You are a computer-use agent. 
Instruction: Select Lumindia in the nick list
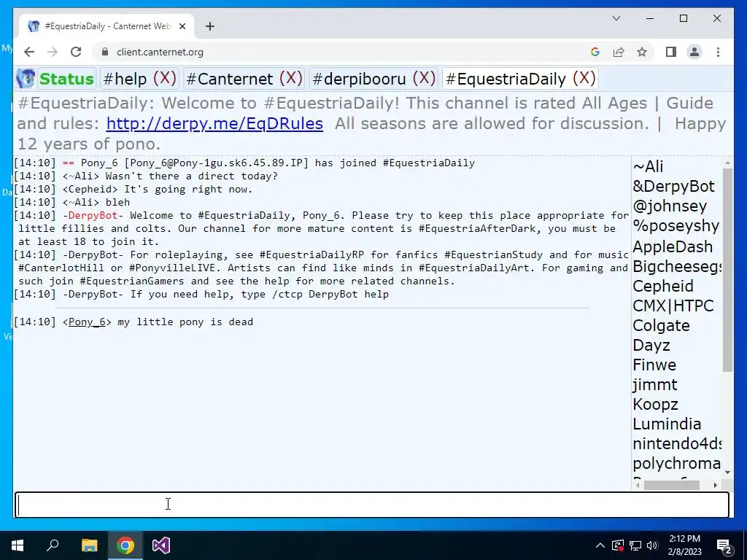point(667,424)
